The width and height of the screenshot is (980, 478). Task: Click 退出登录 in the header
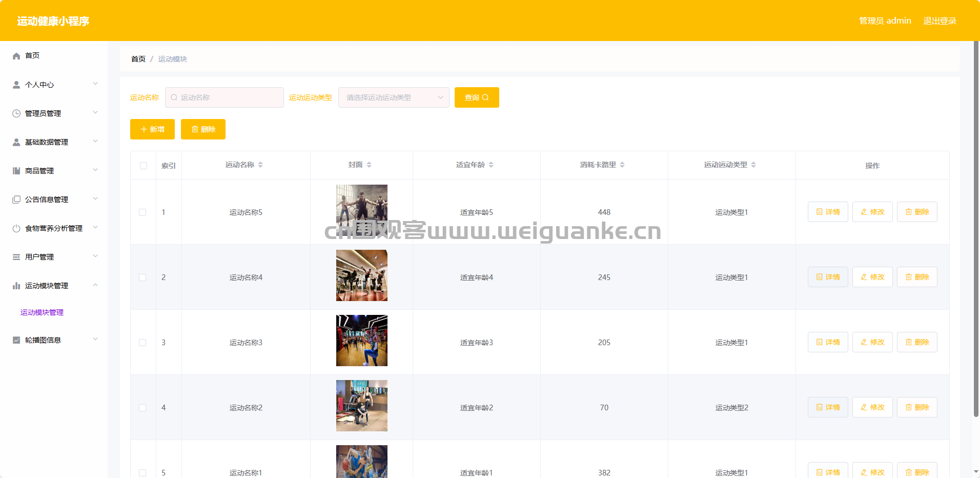click(x=940, y=21)
